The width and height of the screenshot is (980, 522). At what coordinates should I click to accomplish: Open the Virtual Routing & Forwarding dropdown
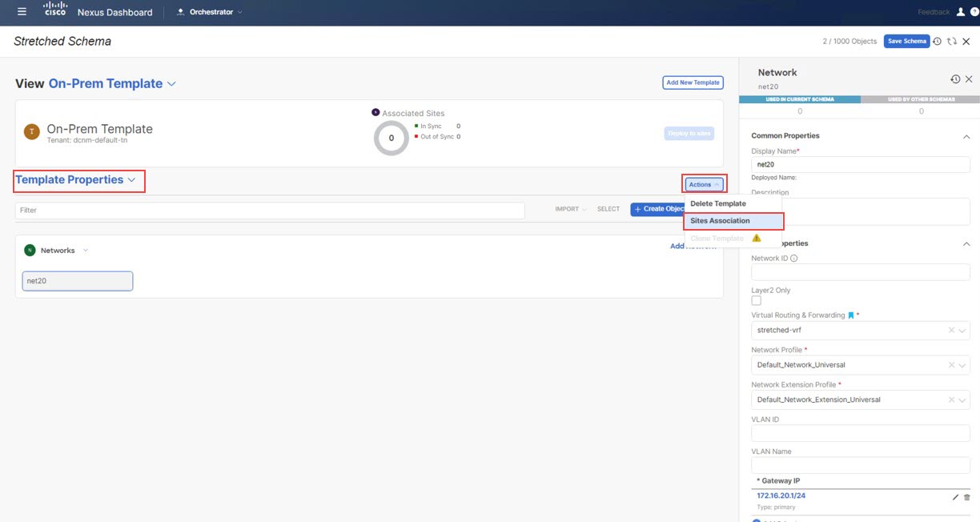click(963, 330)
